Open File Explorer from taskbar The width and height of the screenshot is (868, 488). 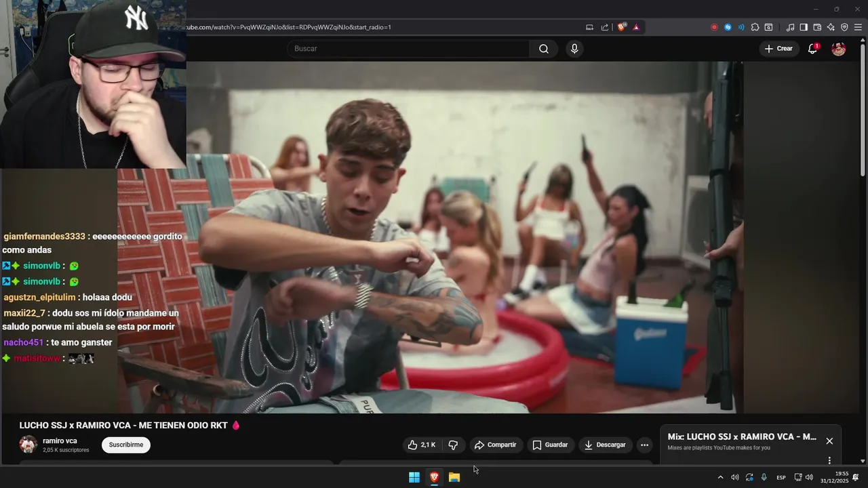tap(454, 477)
